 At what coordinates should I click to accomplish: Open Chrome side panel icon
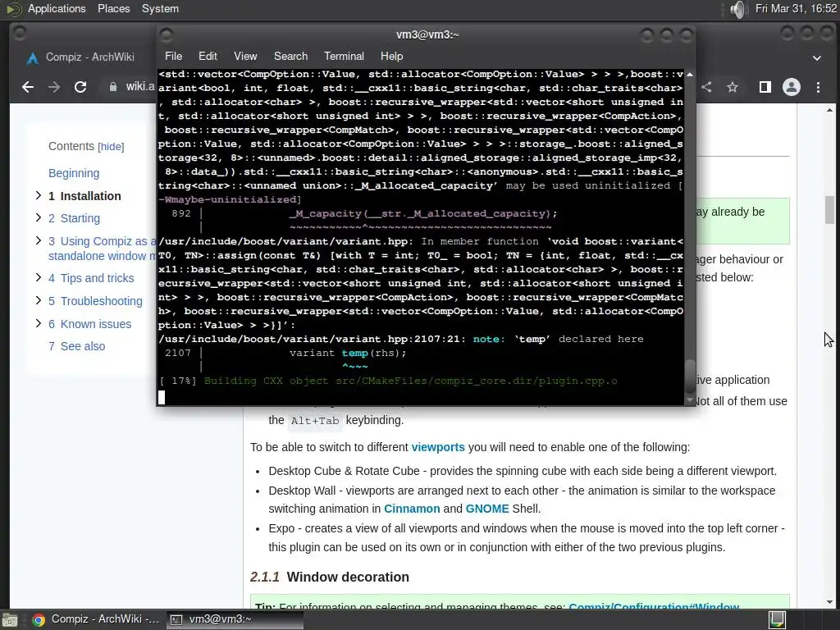765,87
